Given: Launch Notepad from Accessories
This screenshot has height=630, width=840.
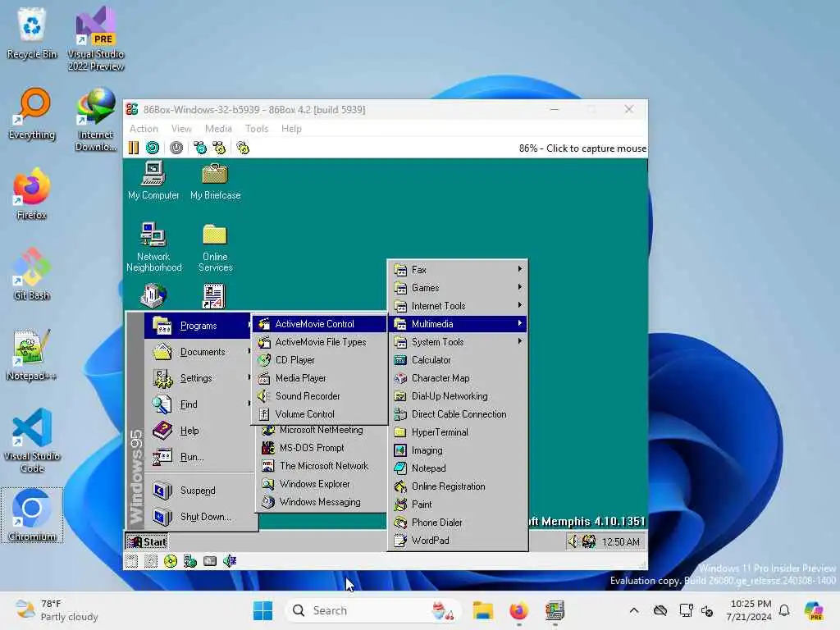Looking at the screenshot, I should pyautogui.click(x=458, y=468).
